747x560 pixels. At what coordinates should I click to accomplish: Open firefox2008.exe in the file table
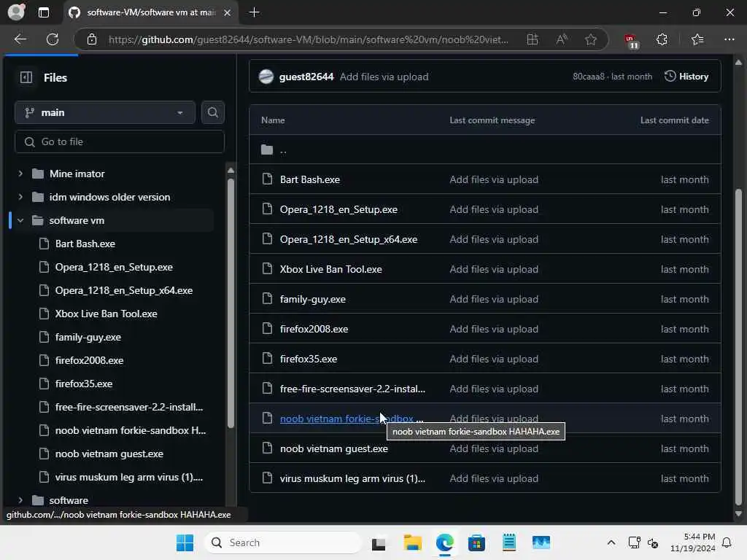point(314,329)
